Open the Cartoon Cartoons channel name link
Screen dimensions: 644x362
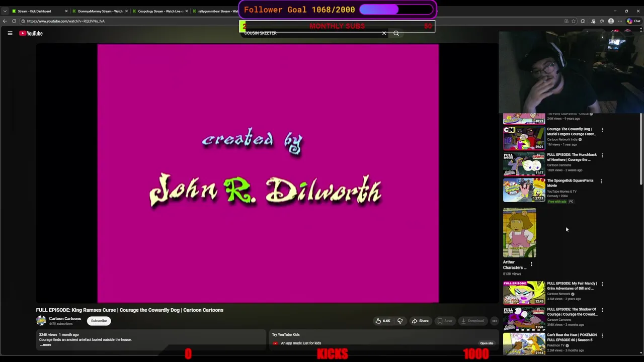tap(65, 319)
